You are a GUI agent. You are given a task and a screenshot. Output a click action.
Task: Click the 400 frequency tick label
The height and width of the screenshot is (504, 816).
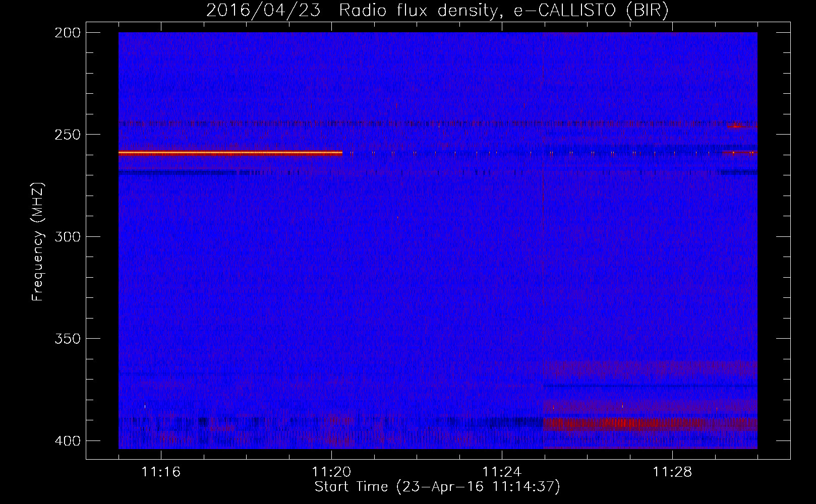click(x=67, y=440)
